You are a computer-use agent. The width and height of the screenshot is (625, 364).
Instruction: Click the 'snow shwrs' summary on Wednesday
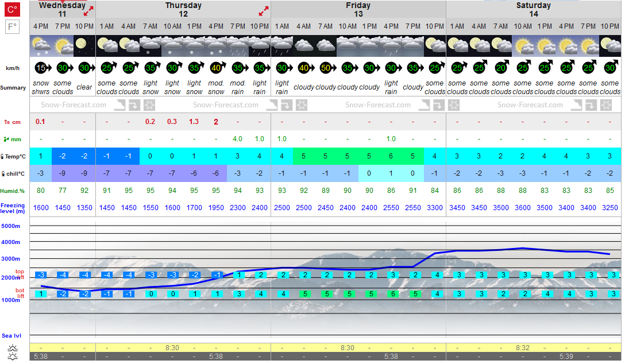41,88
